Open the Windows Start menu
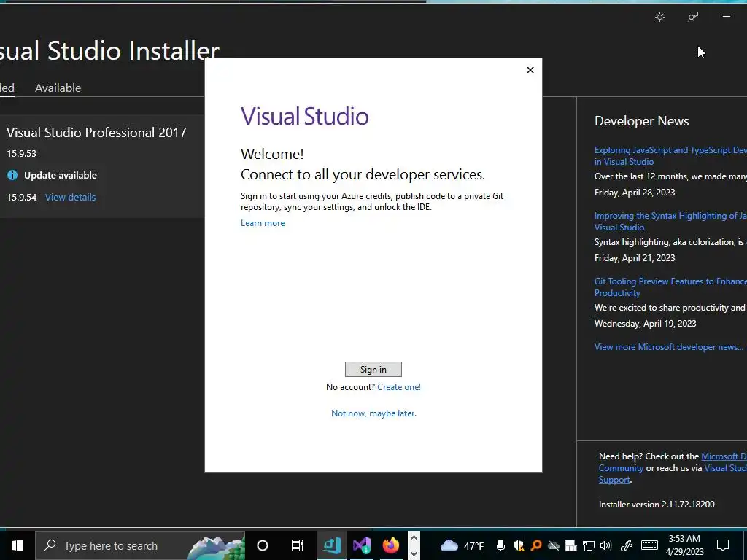The width and height of the screenshot is (747, 560). pyautogui.click(x=18, y=545)
